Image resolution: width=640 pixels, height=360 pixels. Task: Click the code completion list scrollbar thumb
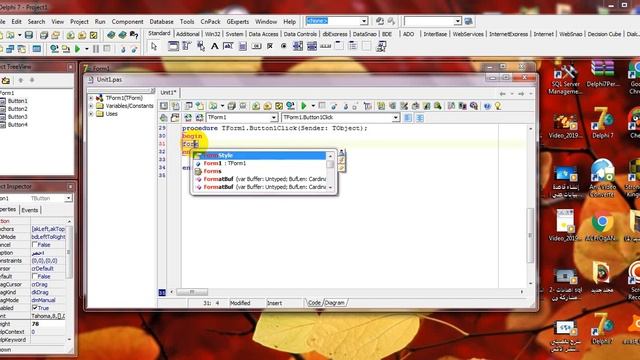coord(330,164)
